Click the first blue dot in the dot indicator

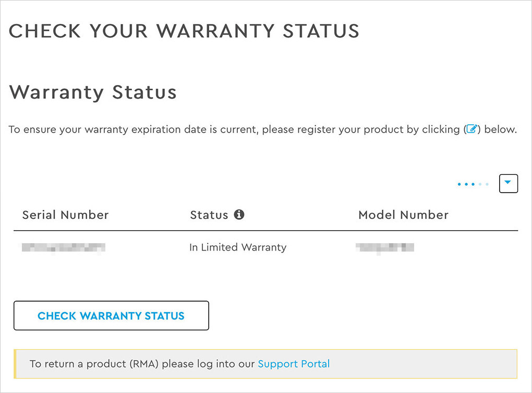point(460,184)
